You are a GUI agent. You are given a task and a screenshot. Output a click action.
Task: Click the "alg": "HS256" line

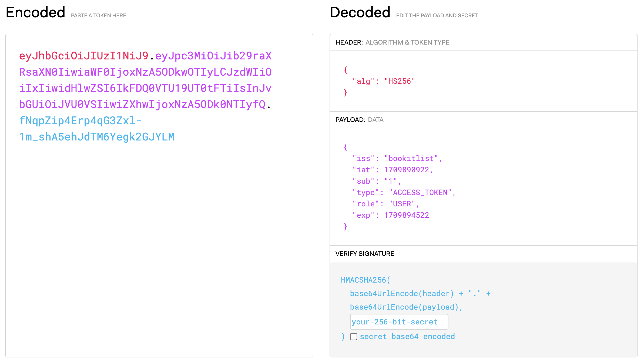tap(384, 81)
